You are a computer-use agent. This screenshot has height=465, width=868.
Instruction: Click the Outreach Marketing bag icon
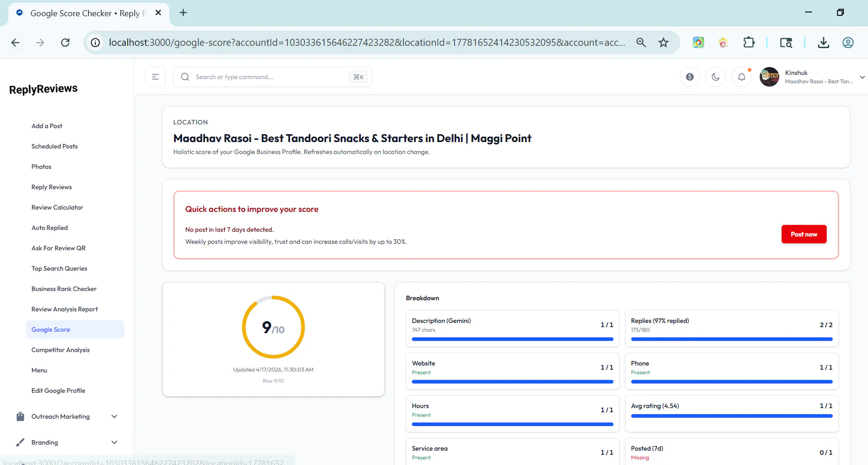tap(20, 416)
